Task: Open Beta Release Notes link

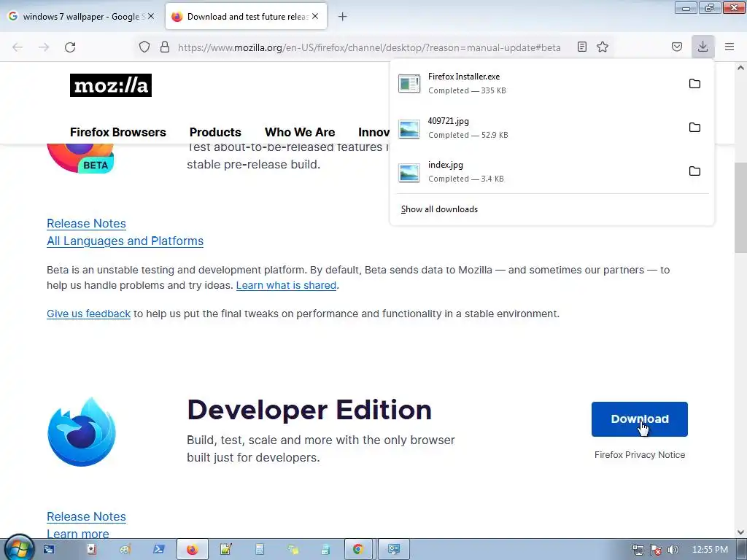Action: point(86,223)
